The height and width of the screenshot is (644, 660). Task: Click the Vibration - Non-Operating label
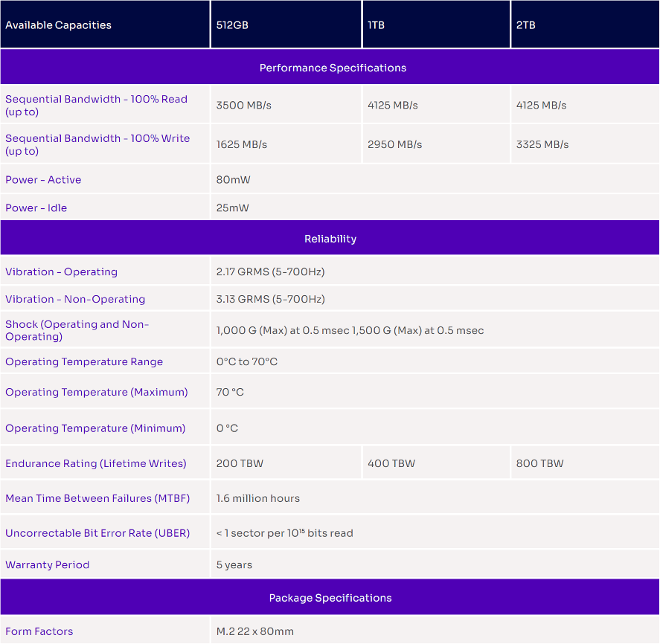(x=75, y=299)
